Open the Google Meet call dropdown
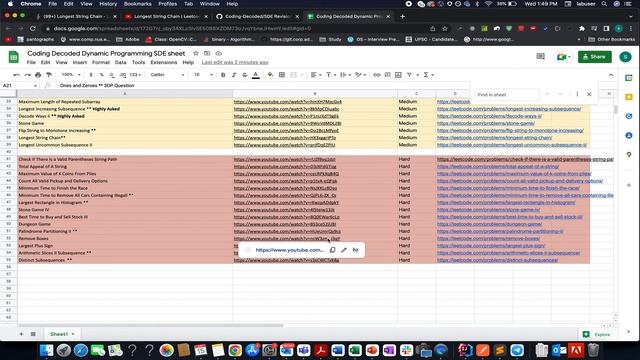Screen dimensions: 640x360 (564, 57)
